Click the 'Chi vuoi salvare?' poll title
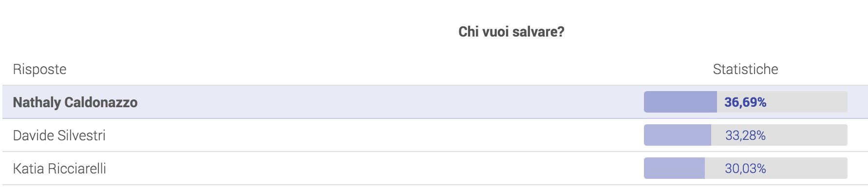The height and width of the screenshot is (192, 868). pyautogui.click(x=511, y=32)
